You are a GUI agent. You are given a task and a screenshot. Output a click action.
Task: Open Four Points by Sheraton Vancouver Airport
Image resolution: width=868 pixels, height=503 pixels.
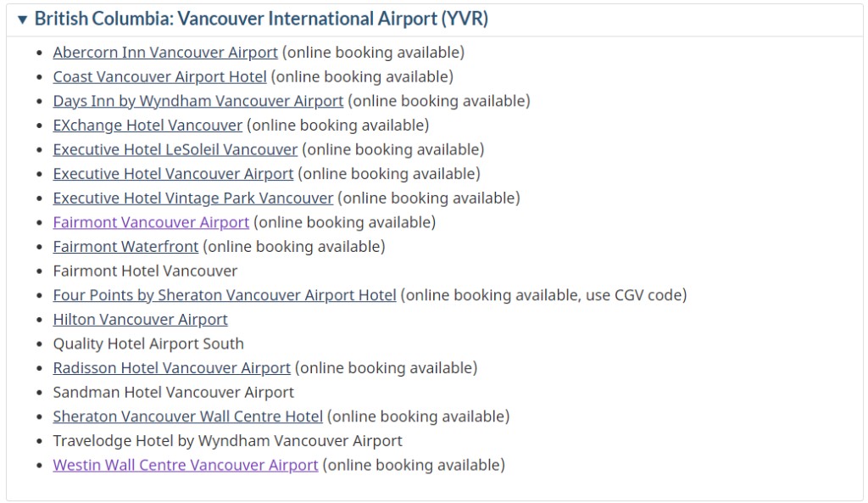coord(225,295)
